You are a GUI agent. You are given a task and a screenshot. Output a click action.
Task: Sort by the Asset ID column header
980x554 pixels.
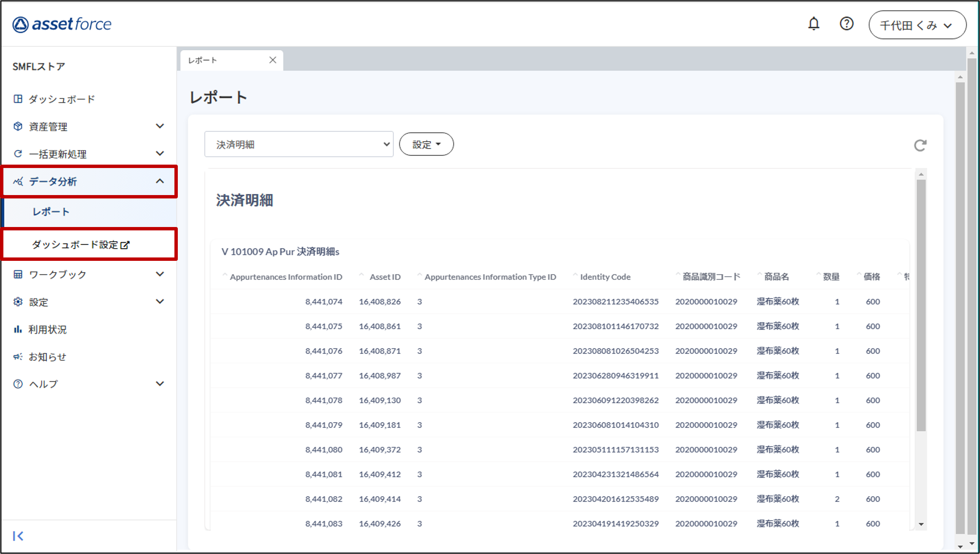click(385, 277)
